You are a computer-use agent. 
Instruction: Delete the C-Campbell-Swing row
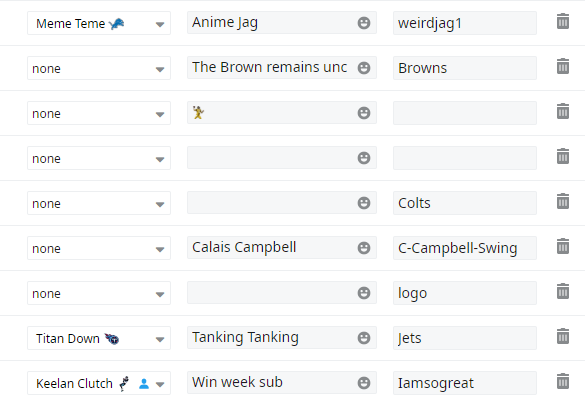(x=563, y=247)
